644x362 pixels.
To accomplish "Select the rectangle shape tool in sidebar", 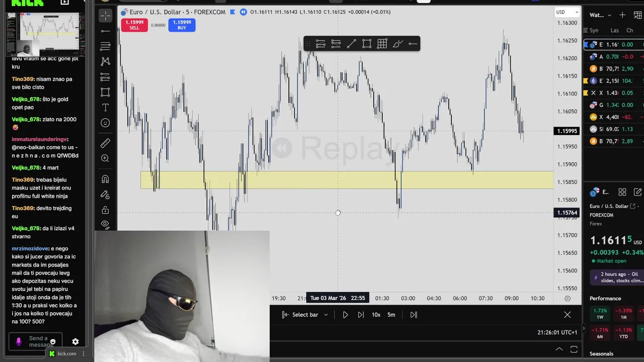I will (x=105, y=92).
